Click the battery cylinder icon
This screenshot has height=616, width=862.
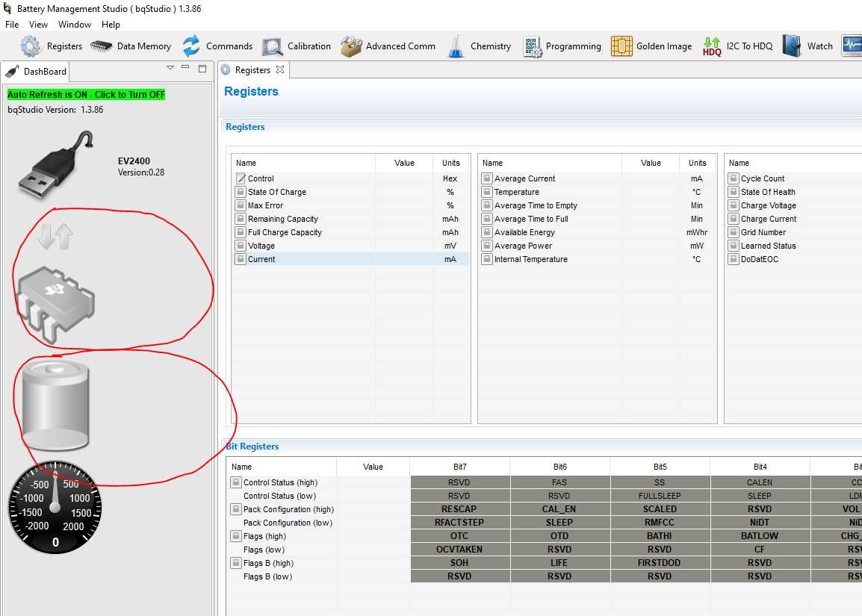(x=55, y=405)
